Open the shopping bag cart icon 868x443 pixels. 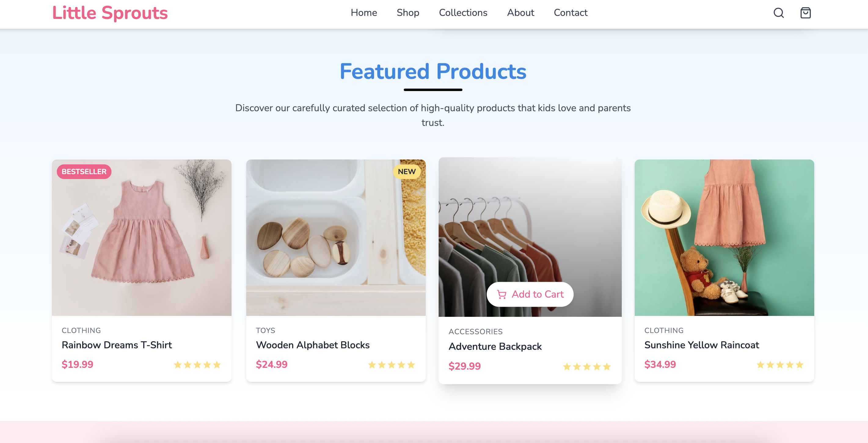point(805,13)
